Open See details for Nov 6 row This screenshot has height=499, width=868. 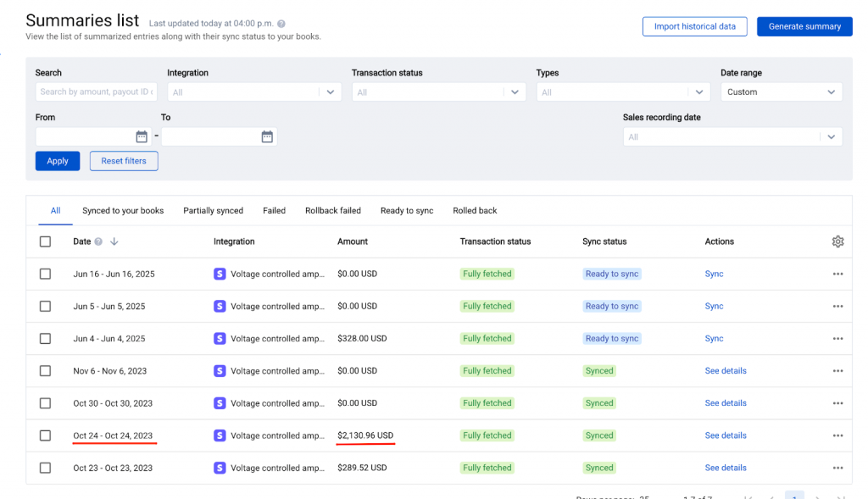pos(726,371)
